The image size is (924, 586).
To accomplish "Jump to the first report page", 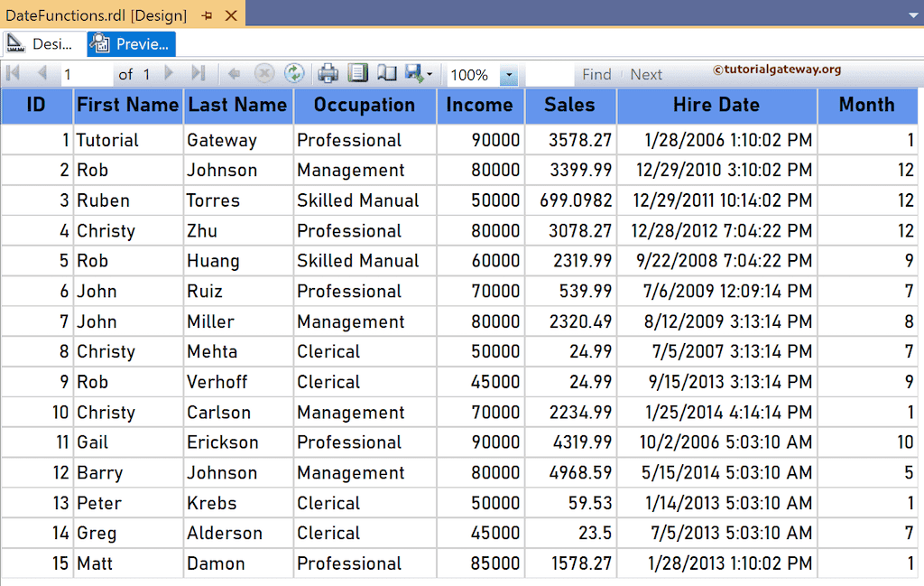I will [x=13, y=75].
